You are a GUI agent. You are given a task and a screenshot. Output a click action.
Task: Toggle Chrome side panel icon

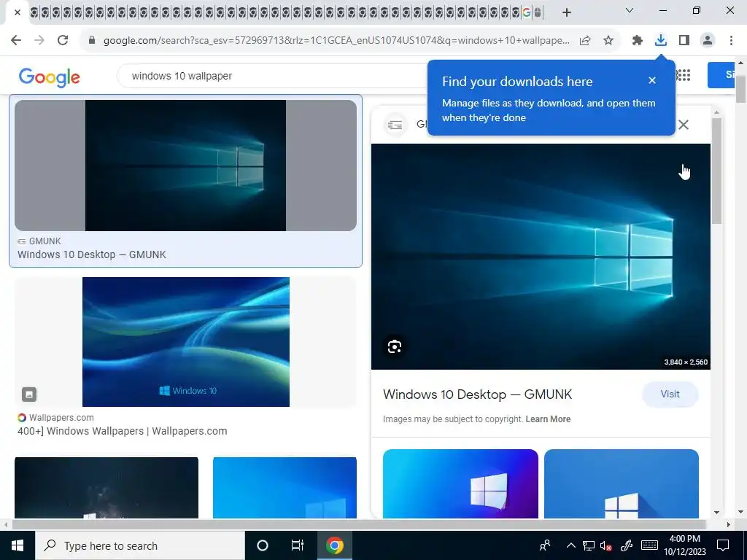(x=684, y=41)
